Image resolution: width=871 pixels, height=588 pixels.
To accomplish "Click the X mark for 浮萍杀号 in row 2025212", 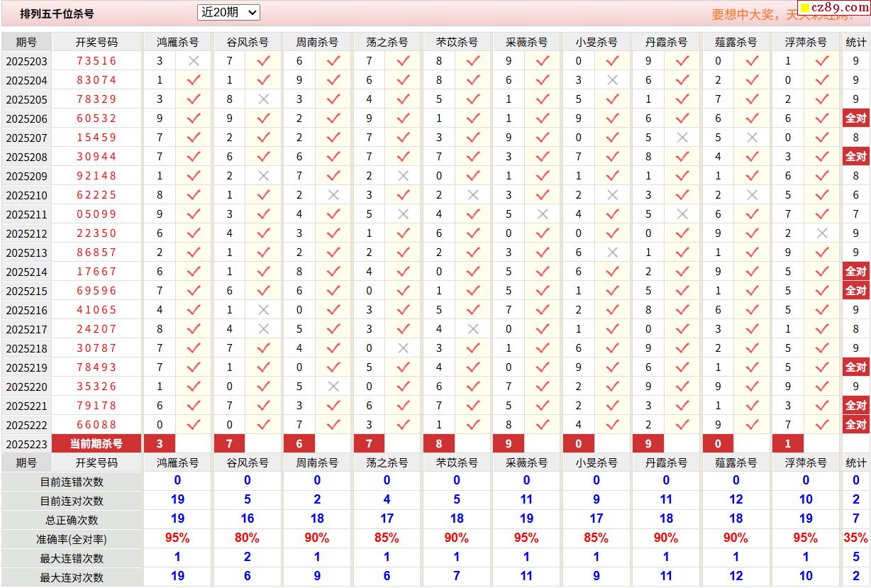I will click(822, 233).
